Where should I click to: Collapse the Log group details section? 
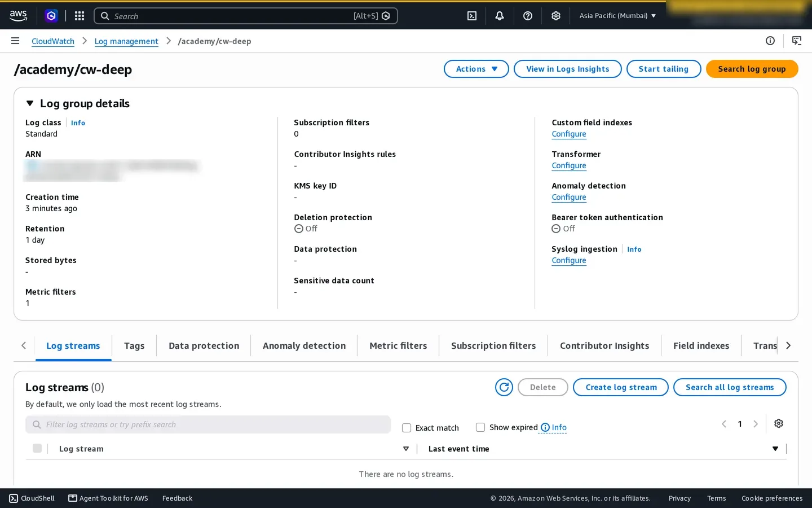click(x=30, y=103)
